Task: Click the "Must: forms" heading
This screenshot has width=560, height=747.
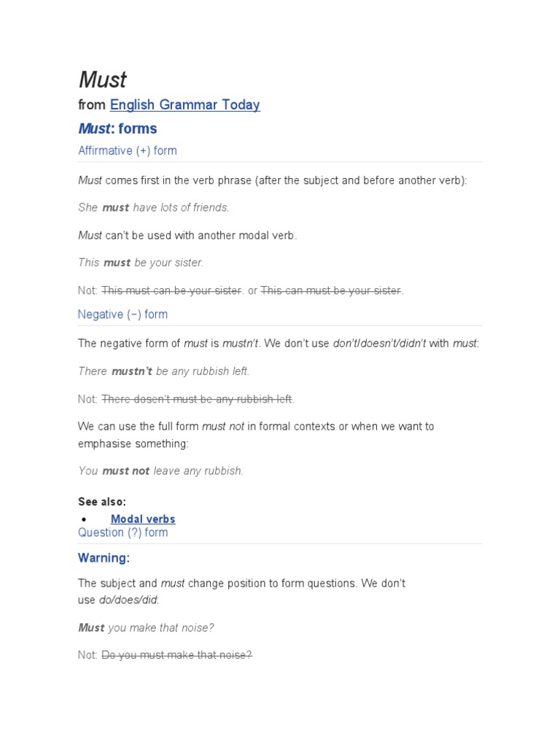Action: coord(117,129)
